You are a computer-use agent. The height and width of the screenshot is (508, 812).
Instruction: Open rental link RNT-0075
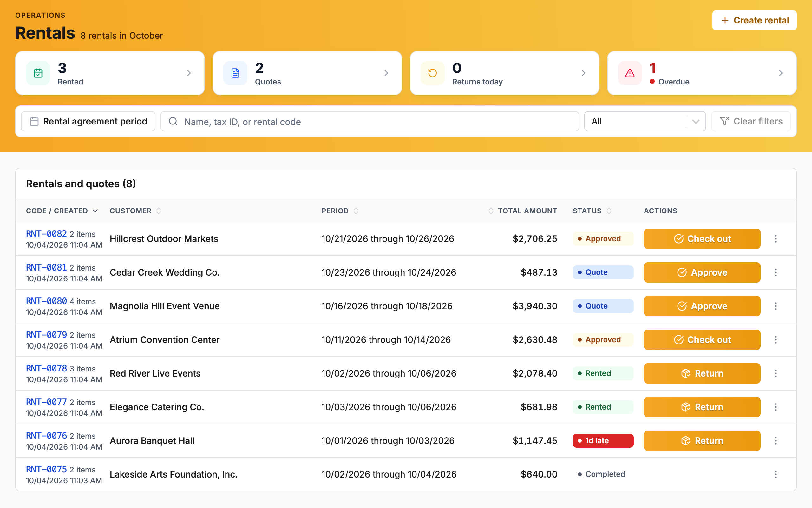[x=47, y=469]
